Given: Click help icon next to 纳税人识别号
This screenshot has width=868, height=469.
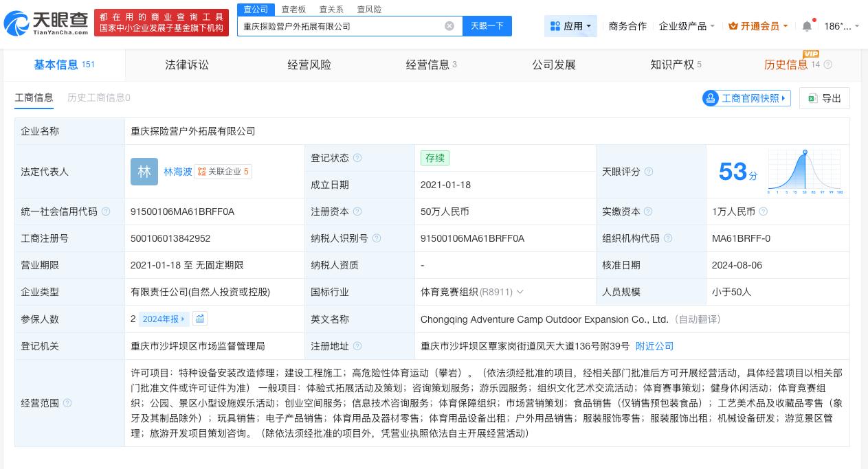Looking at the screenshot, I should tap(376, 238).
